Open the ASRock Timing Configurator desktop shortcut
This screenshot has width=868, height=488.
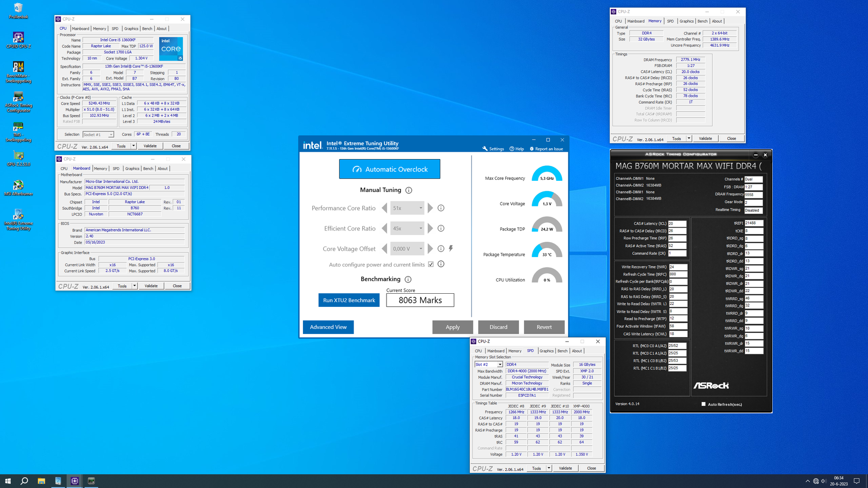tap(18, 101)
